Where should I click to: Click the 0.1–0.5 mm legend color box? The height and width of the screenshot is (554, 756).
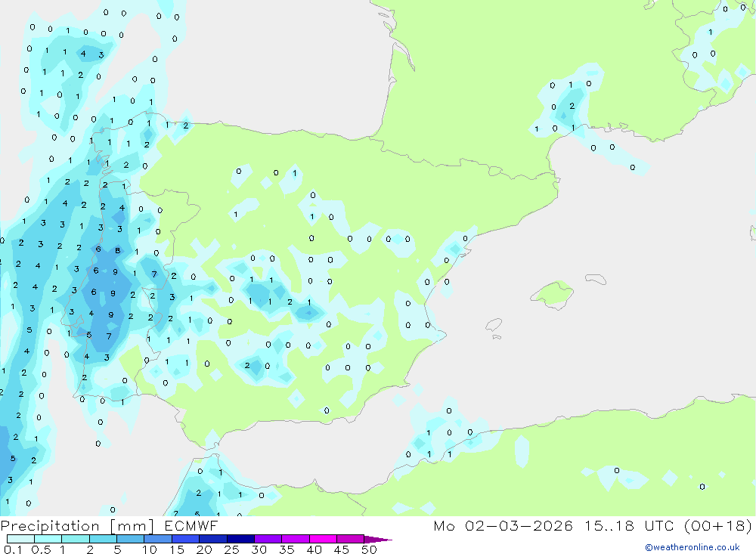point(20,539)
